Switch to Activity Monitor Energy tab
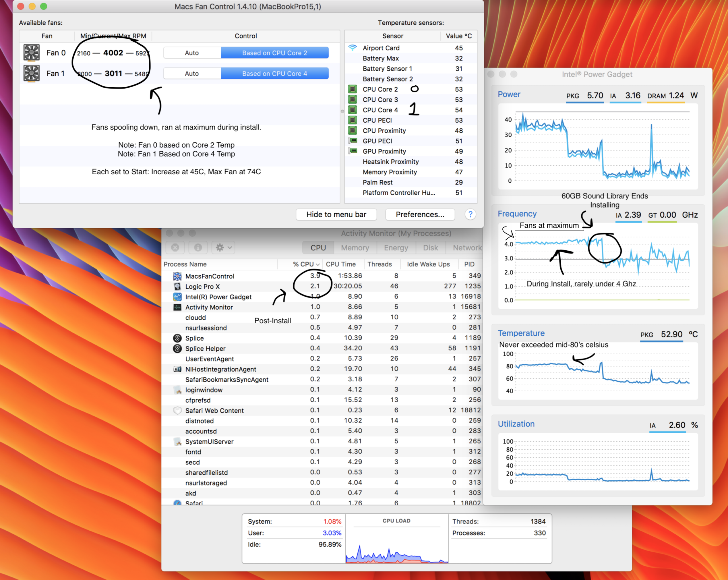 coord(396,248)
